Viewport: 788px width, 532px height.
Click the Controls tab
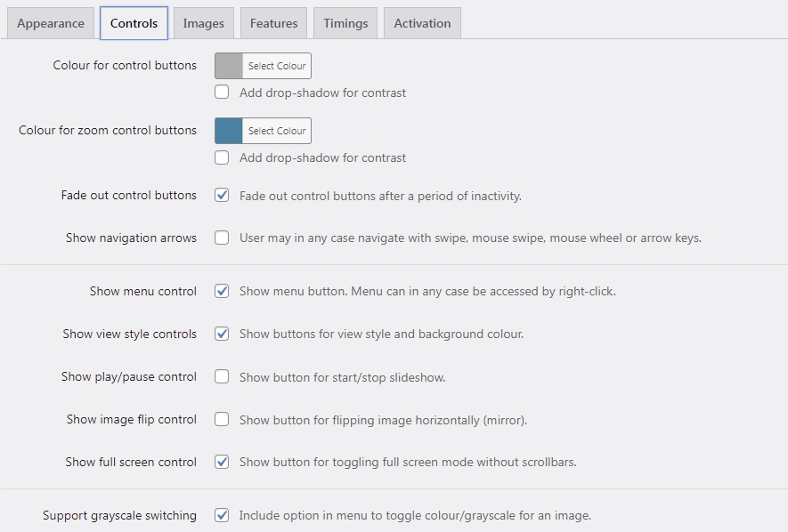pos(134,23)
